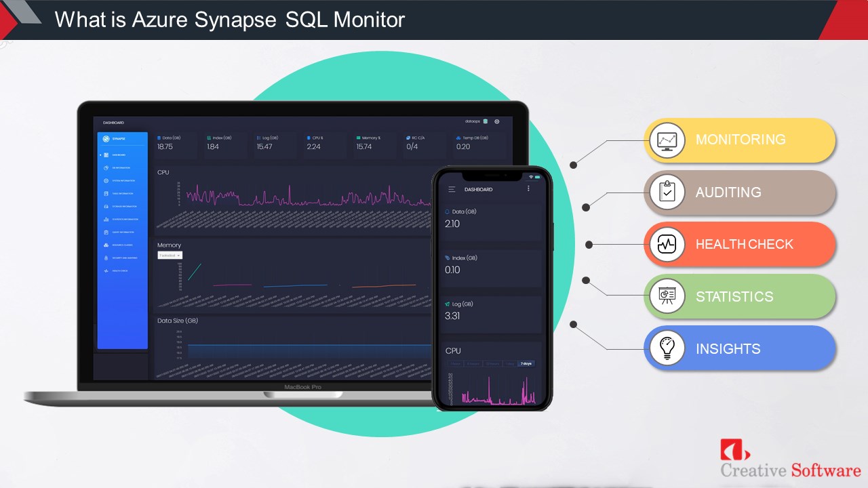Click the Log (GB) 15.47 card on laptop
868x488 pixels.
(275, 144)
